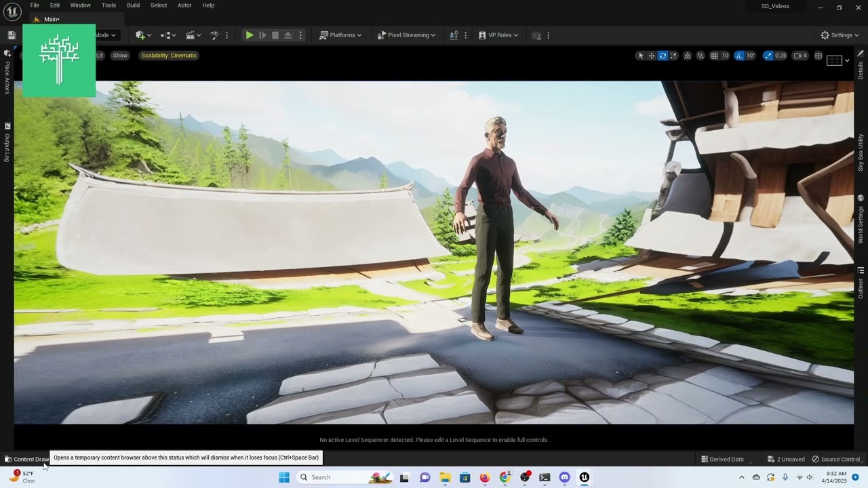Open Discord from the taskbar
The width and height of the screenshot is (868, 488).
tap(564, 477)
